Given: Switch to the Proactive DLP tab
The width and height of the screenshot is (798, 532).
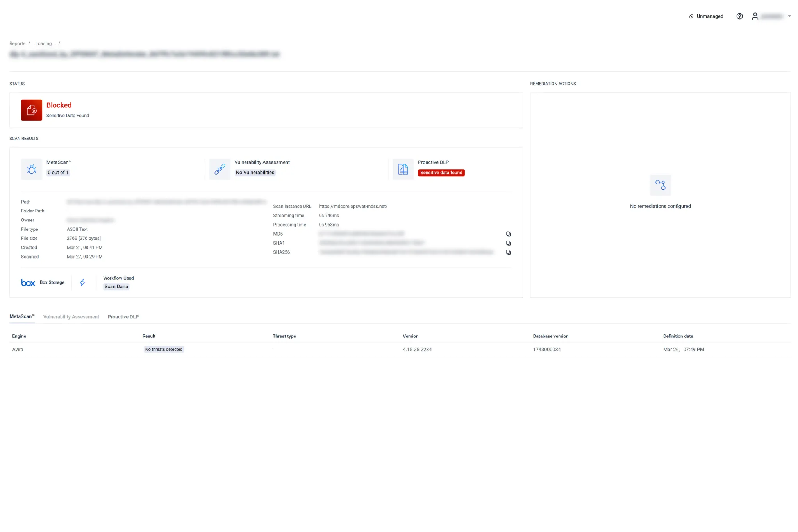Looking at the screenshot, I should click(x=123, y=317).
